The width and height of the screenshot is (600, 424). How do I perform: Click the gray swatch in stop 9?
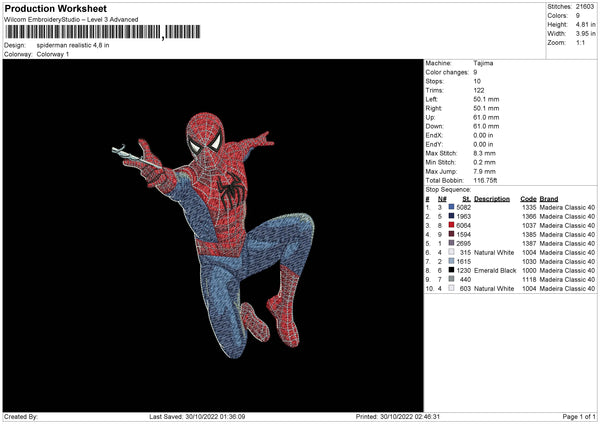pos(452,279)
